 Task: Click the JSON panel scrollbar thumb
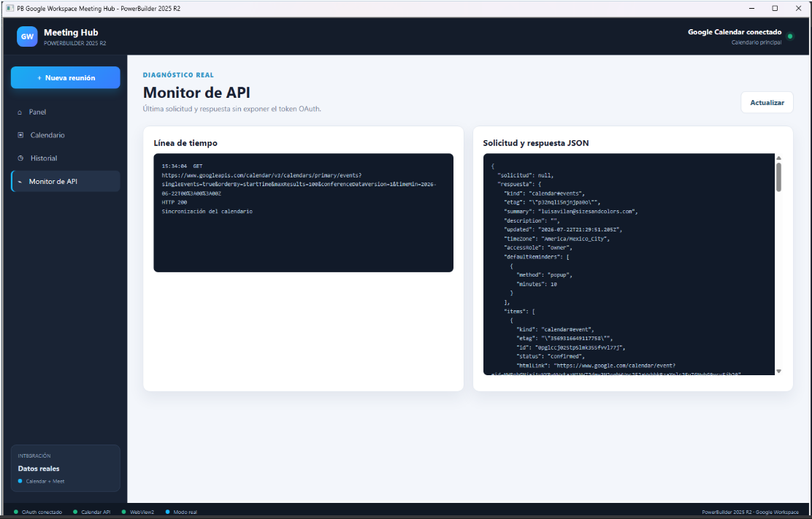click(778, 177)
